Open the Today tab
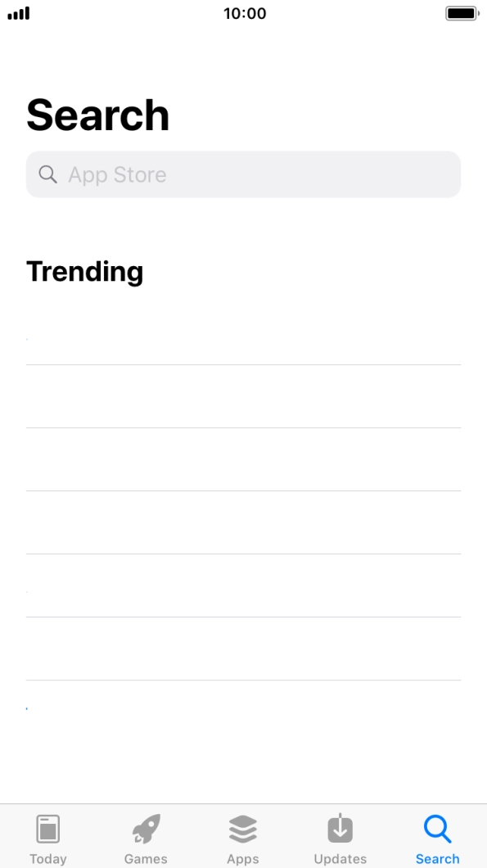 click(x=48, y=837)
